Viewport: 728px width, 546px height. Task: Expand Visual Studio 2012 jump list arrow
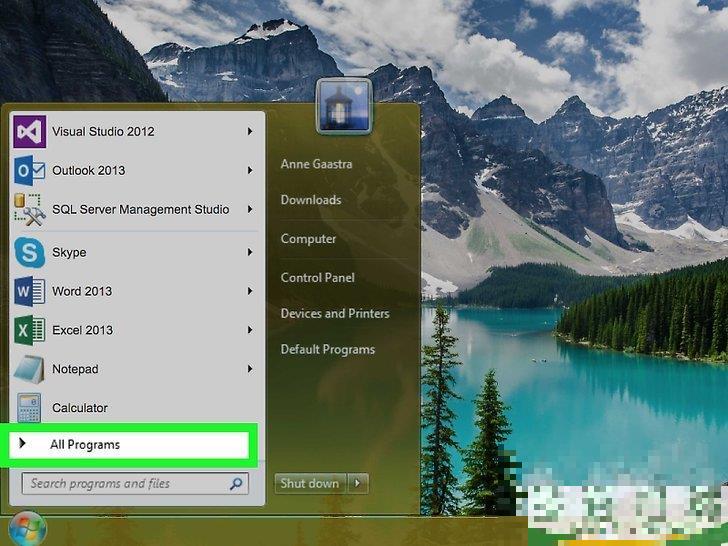(x=249, y=131)
